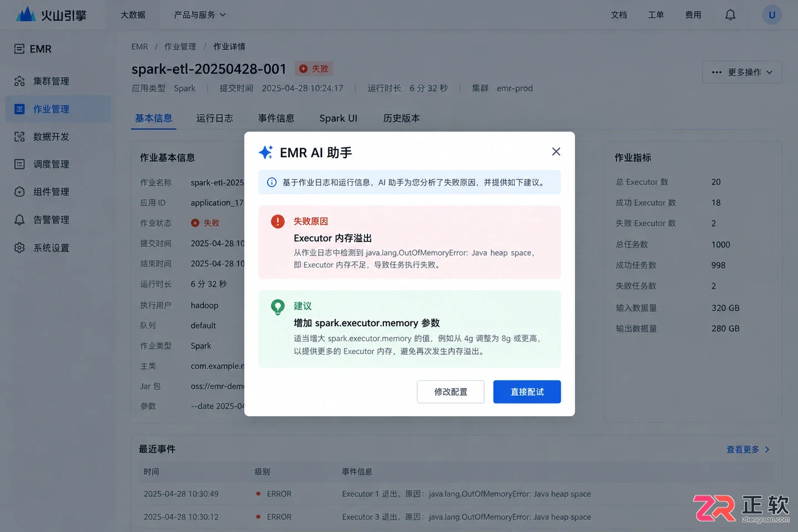
Task: Expand 查看更多 for recent events
Action: tap(748, 449)
